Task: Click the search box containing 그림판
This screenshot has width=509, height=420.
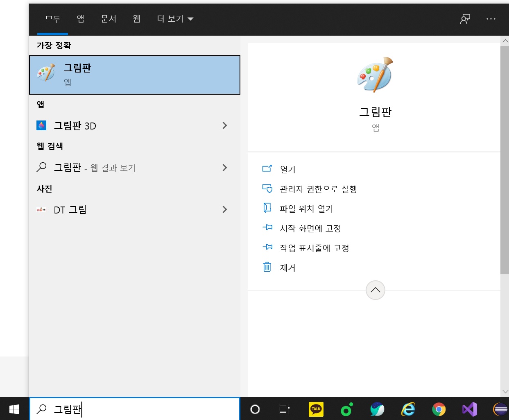Action: point(135,409)
